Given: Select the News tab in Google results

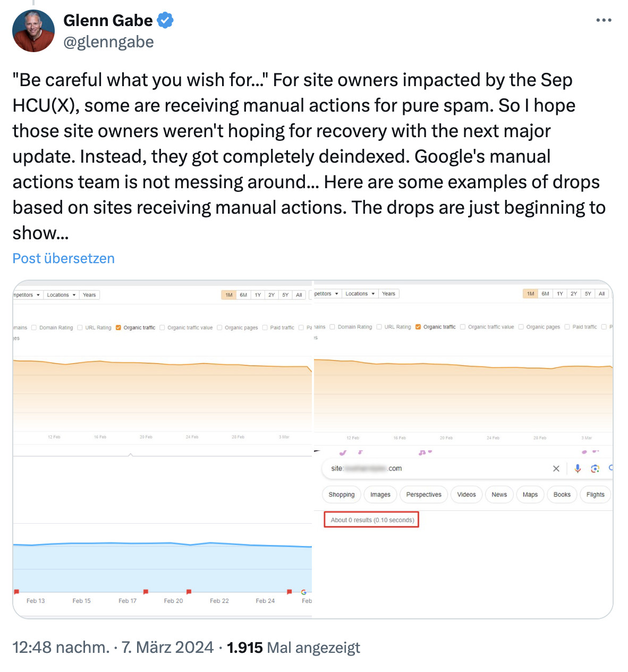Looking at the screenshot, I should click(499, 494).
